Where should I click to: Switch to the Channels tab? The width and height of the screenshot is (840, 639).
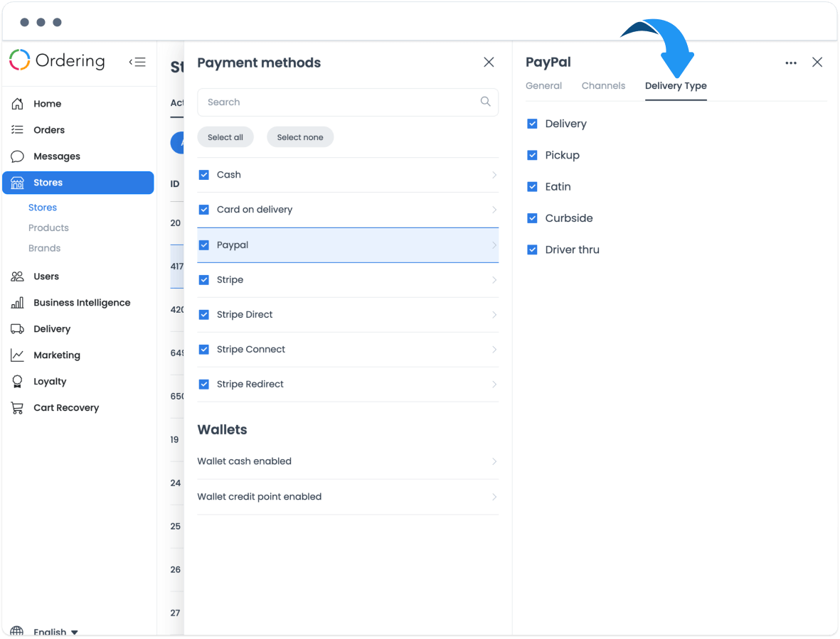tap(603, 85)
